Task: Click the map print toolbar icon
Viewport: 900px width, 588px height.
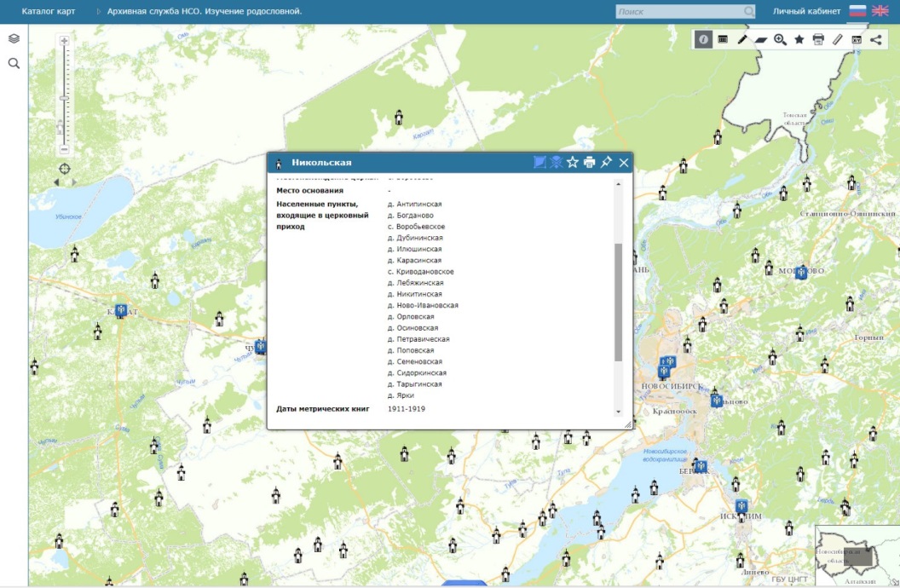Action: 818,39
